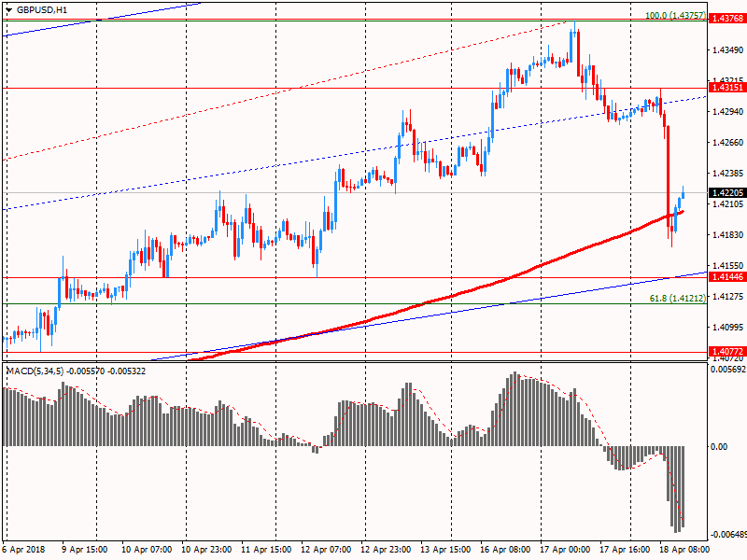Click the 16 Apr 08:00 time label
The height and width of the screenshot is (560, 747).
coord(505,550)
